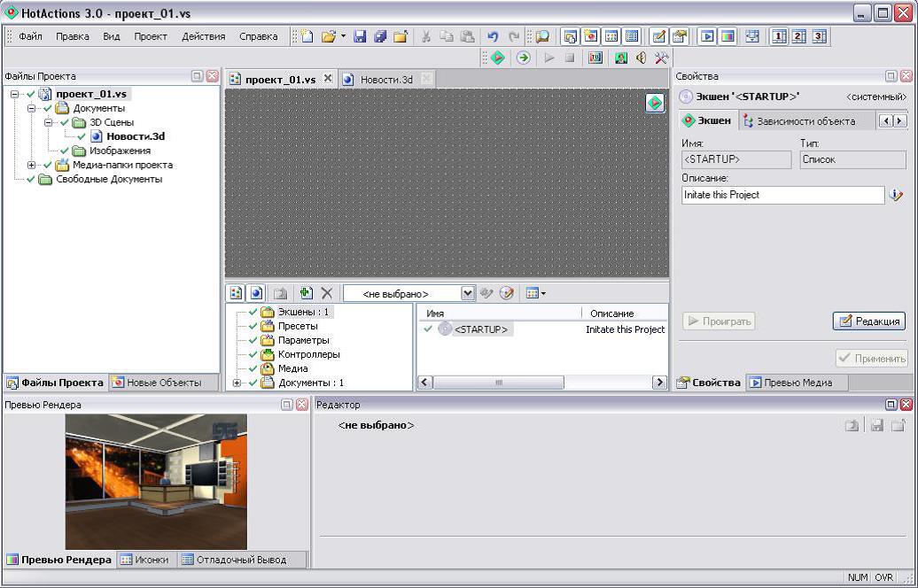Click the magnifier search icon in toolbar
Image resolution: width=918 pixels, height=588 pixels.
(x=542, y=36)
